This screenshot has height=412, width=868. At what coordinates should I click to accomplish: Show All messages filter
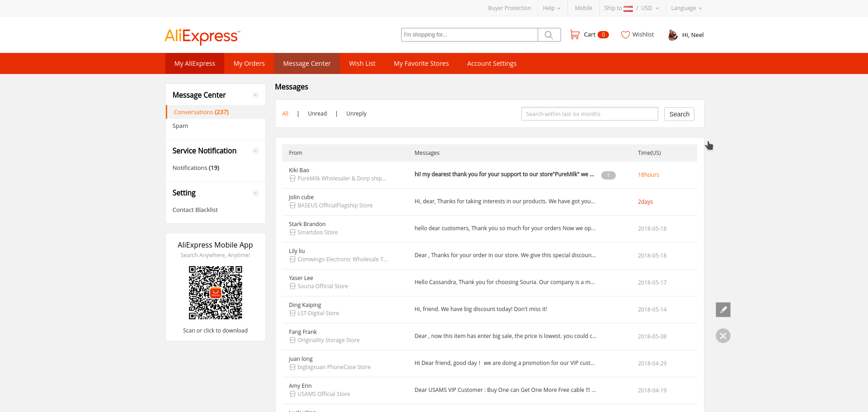(x=285, y=114)
